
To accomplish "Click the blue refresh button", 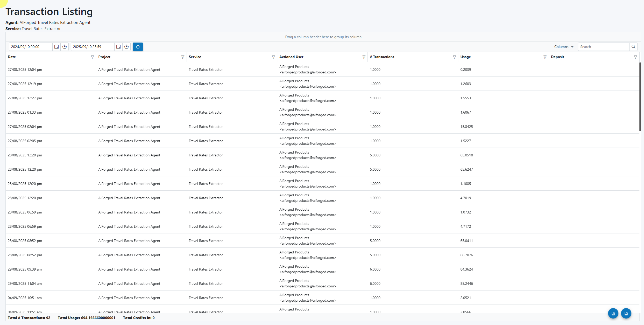I will coord(138,47).
